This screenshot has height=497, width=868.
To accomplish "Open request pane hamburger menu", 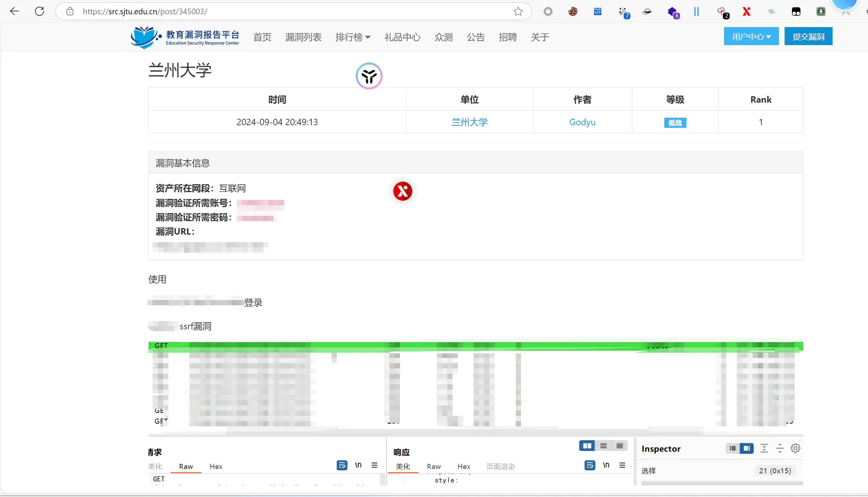I will (374, 465).
